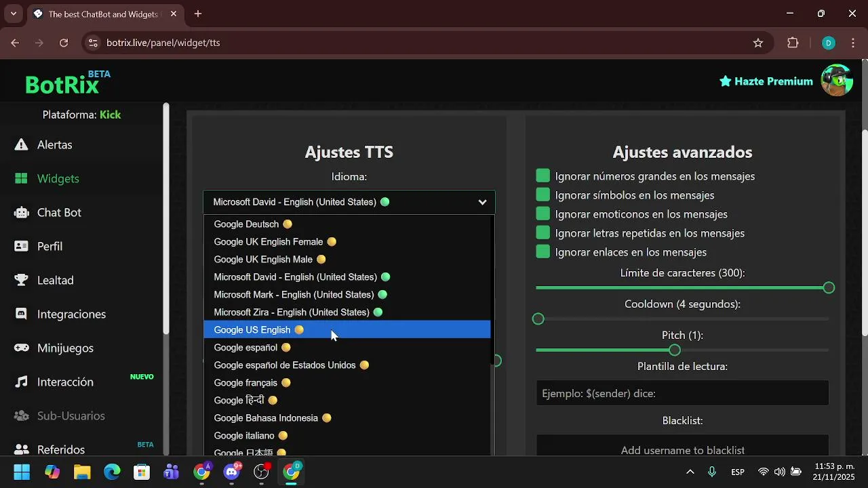Open the ESP language indicator in tray
This screenshot has height=488, width=868.
[738, 472]
